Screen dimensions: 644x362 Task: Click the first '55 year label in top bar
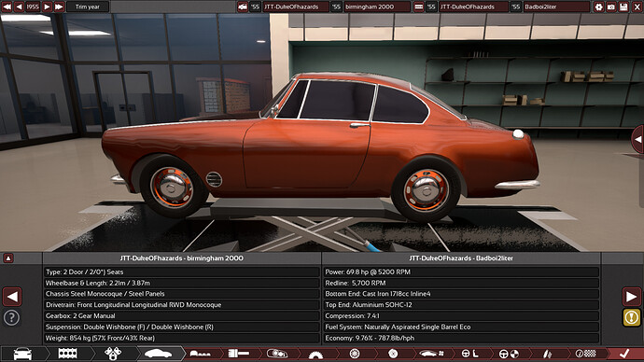click(x=255, y=7)
